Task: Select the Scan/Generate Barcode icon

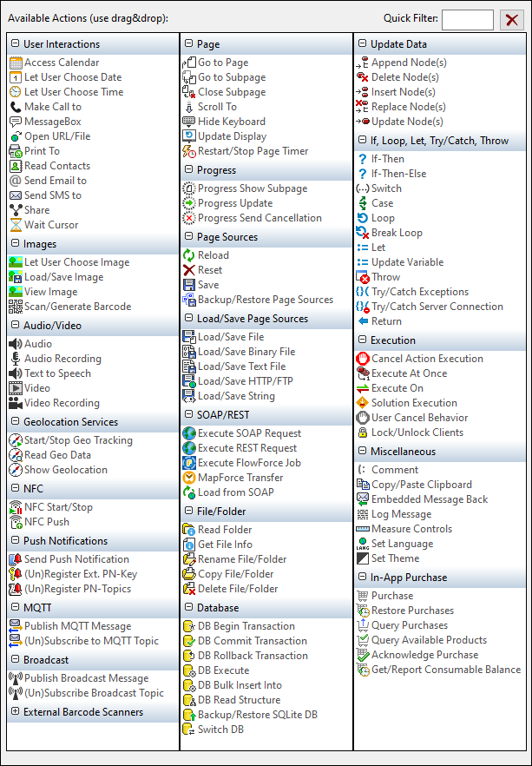Action: point(16,307)
